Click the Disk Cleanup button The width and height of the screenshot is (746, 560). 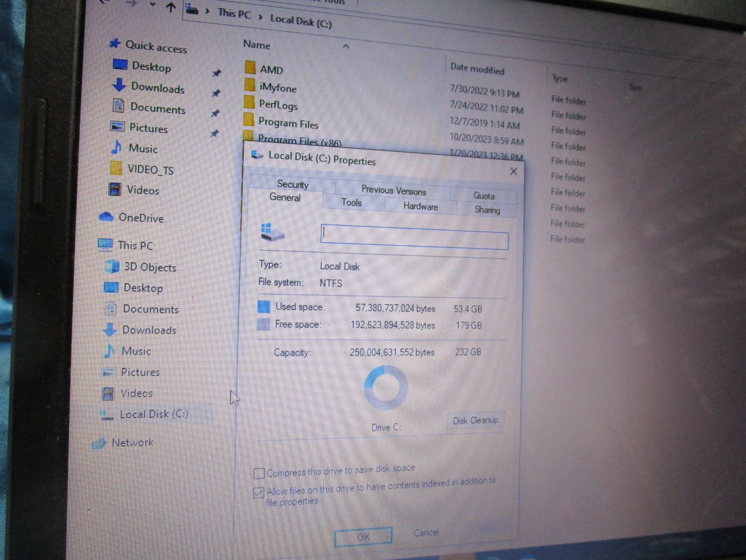(475, 420)
